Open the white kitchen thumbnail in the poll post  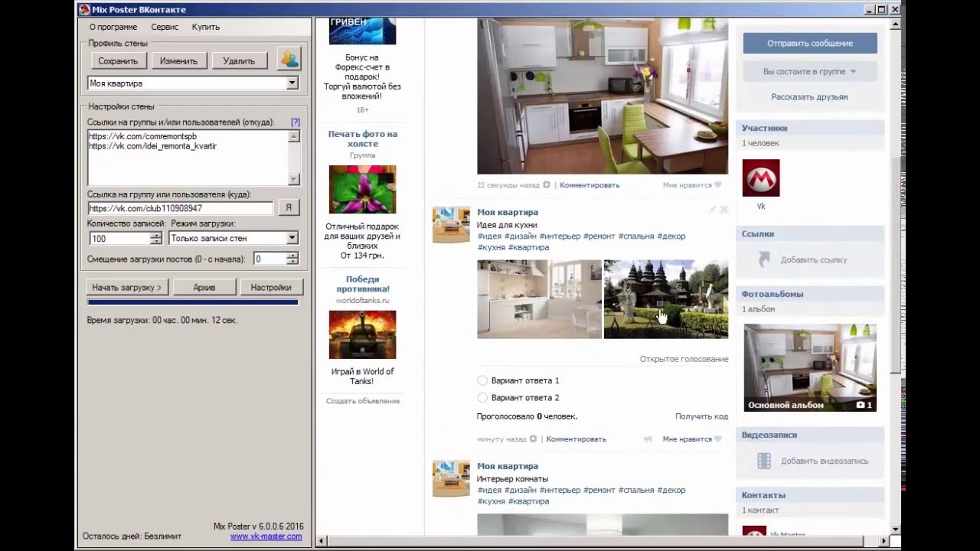click(539, 299)
